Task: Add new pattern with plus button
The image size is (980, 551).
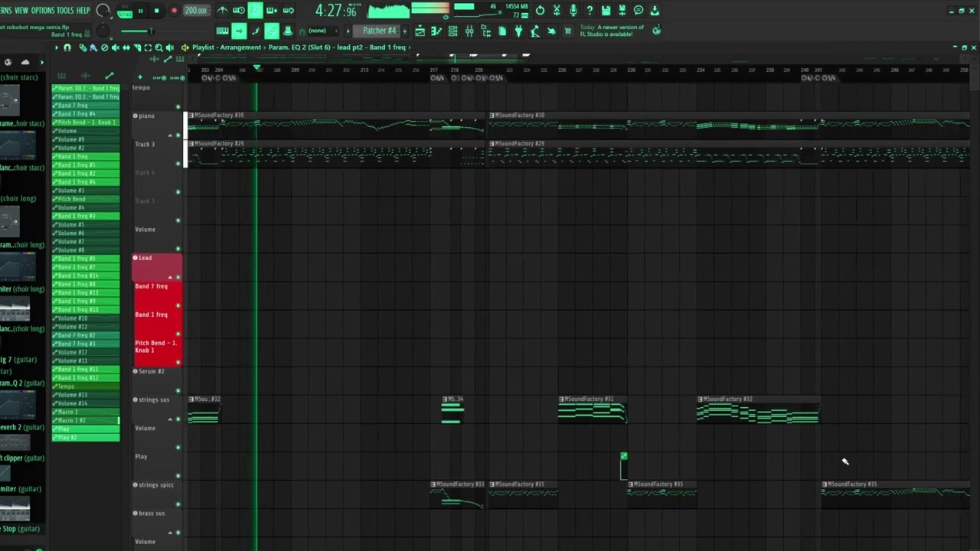Action: (405, 31)
